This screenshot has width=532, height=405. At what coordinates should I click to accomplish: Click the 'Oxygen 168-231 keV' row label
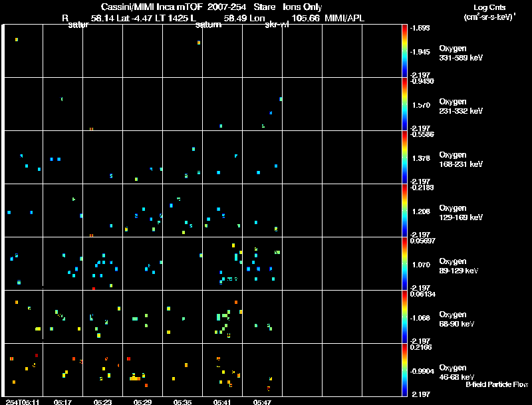pyautogui.click(x=461, y=160)
